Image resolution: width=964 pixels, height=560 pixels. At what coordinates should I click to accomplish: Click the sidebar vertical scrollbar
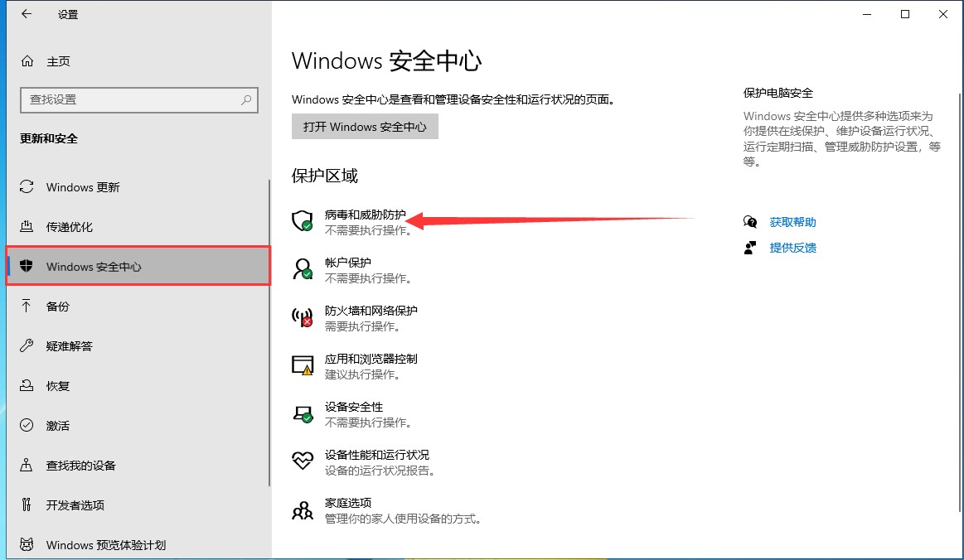[x=269, y=332]
